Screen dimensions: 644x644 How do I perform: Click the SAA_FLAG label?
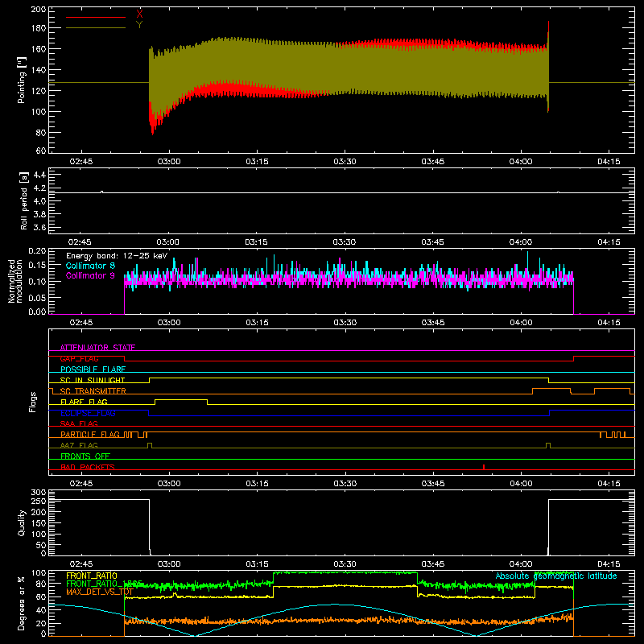point(79,423)
